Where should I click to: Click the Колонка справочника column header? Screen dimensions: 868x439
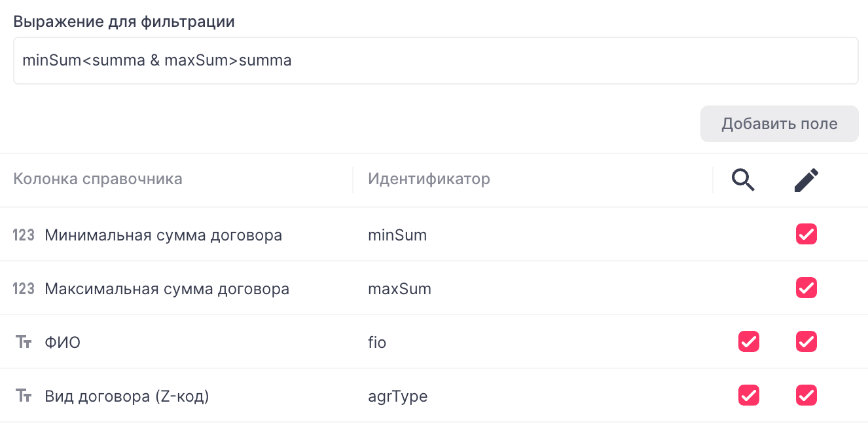98,179
